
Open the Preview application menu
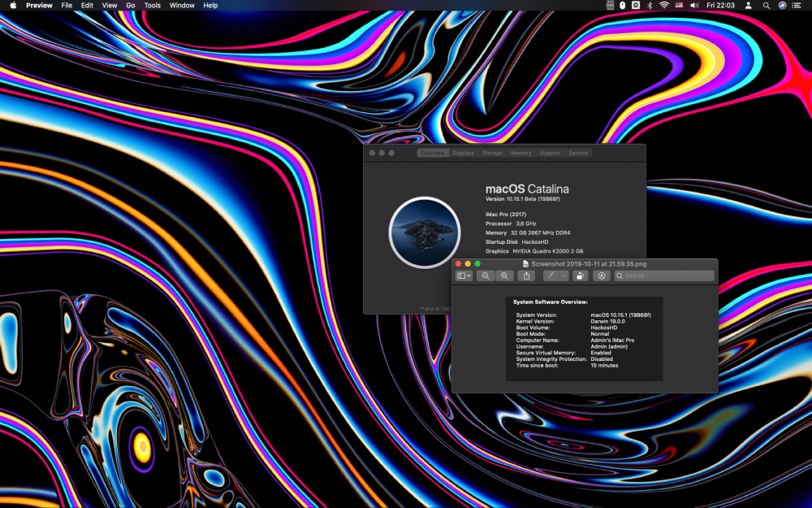(39, 5)
